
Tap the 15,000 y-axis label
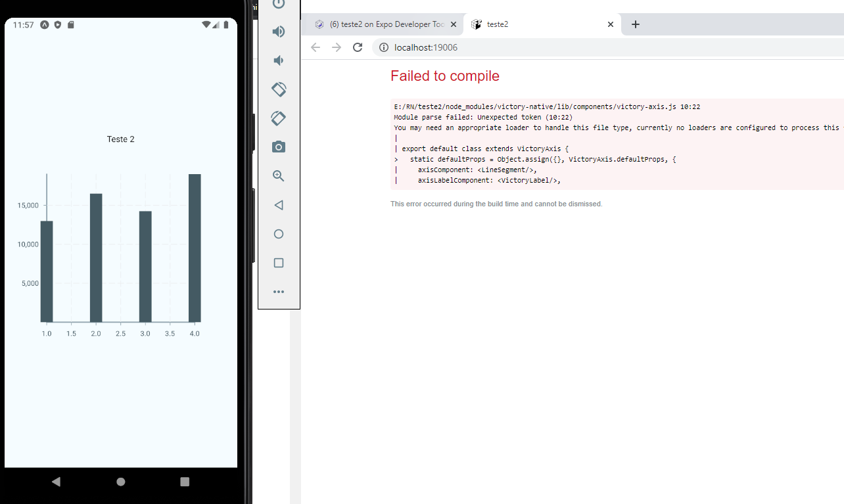[x=28, y=206]
